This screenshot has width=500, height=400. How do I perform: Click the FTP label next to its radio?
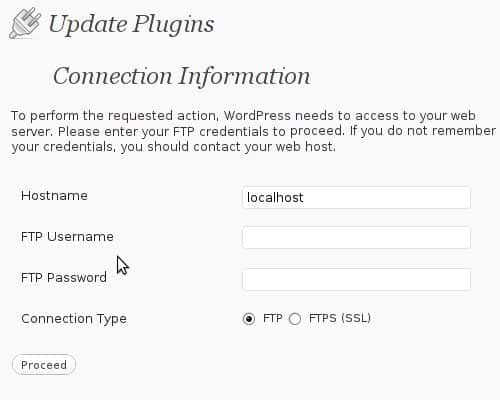(x=273, y=318)
